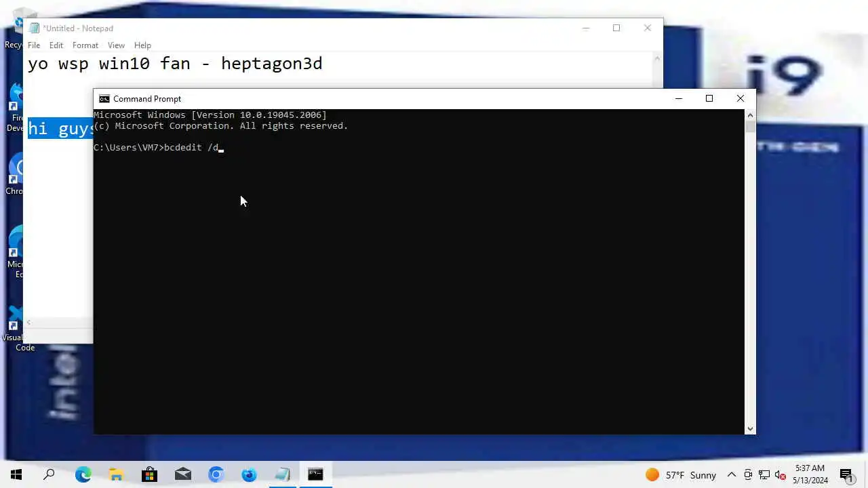Open the View menu in Notepad
Image resolution: width=868 pixels, height=488 pixels.
coord(116,45)
